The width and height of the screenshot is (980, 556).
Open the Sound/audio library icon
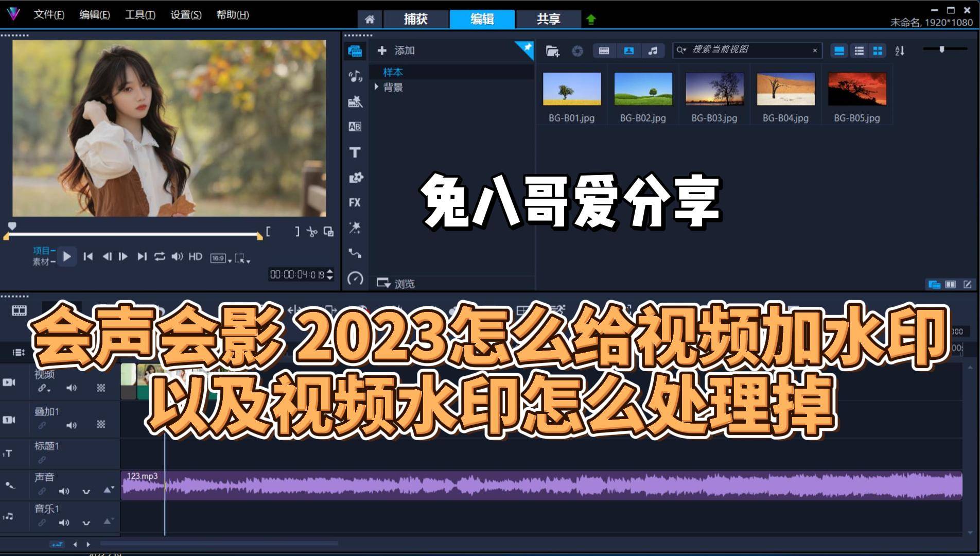pos(355,76)
